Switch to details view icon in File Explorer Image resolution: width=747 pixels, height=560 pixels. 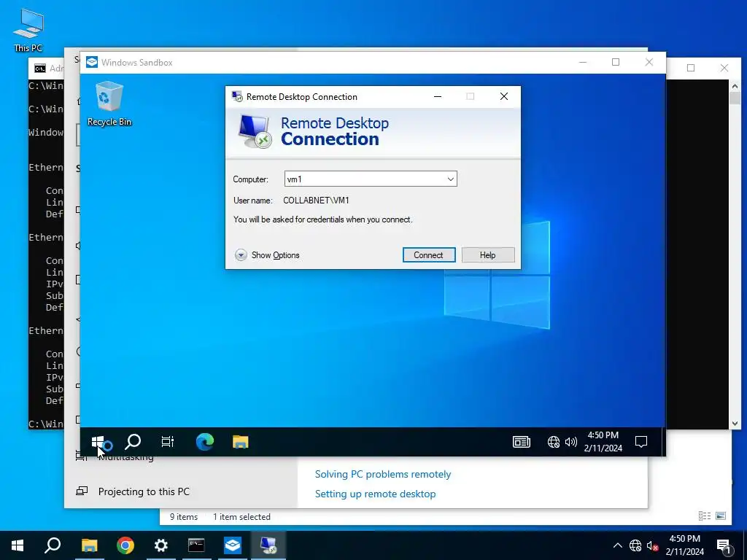click(705, 516)
